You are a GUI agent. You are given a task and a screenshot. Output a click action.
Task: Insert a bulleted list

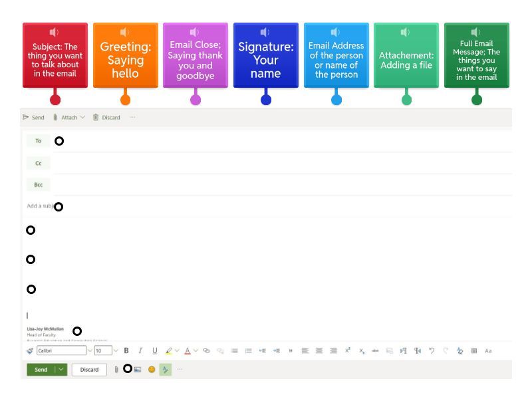click(235, 350)
